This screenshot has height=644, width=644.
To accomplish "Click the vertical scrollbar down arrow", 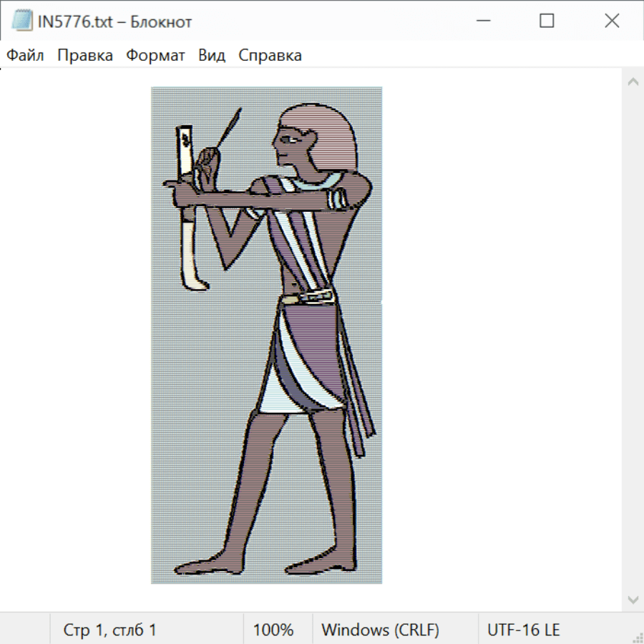I will [x=633, y=599].
